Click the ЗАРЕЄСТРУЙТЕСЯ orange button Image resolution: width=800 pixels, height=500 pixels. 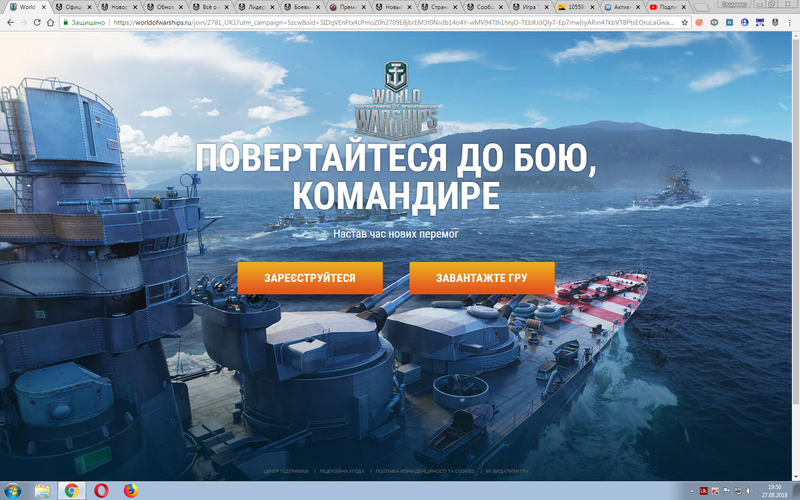(310, 278)
